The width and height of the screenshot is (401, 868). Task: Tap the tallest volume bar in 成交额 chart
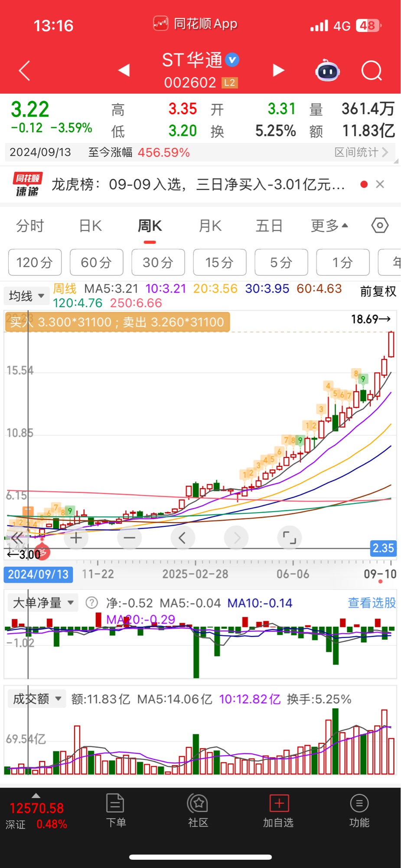[x=335, y=742]
